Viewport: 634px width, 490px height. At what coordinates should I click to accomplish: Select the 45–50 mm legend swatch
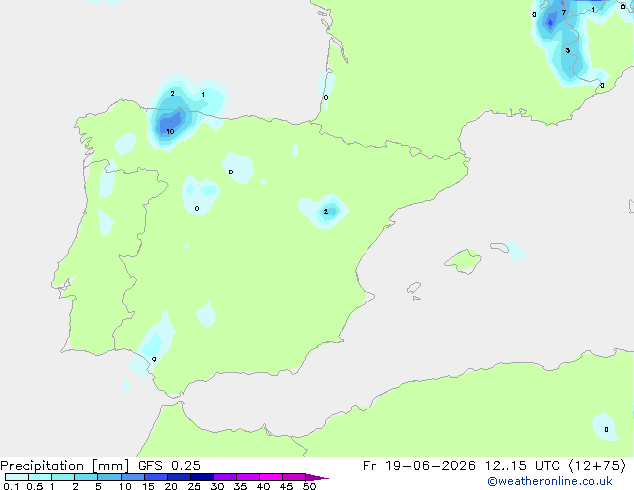click(x=294, y=477)
